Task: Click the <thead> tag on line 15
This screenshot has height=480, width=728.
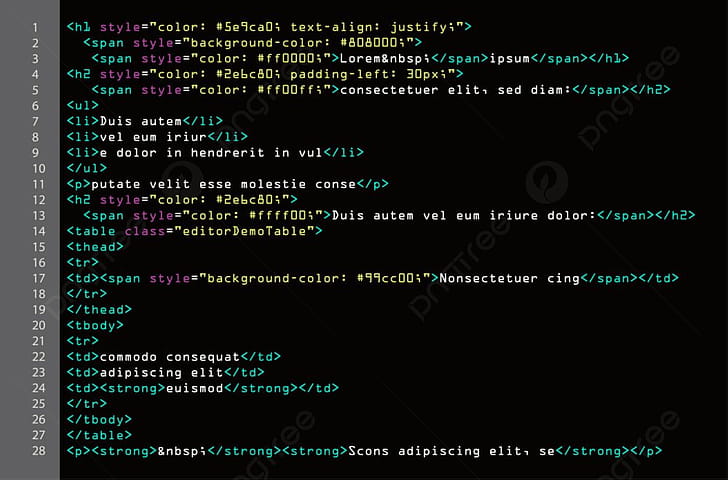Action: [95, 247]
